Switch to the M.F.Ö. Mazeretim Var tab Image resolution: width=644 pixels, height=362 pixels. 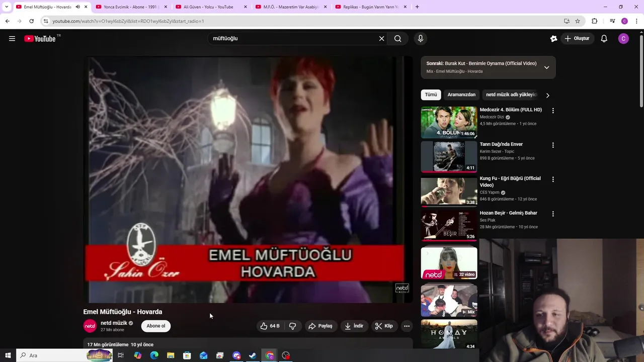click(291, 7)
